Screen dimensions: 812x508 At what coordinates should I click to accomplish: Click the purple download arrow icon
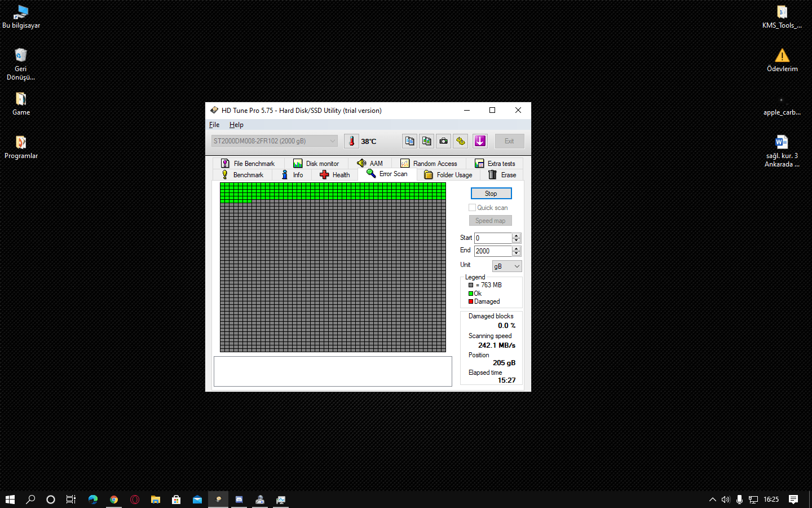pos(480,141)
